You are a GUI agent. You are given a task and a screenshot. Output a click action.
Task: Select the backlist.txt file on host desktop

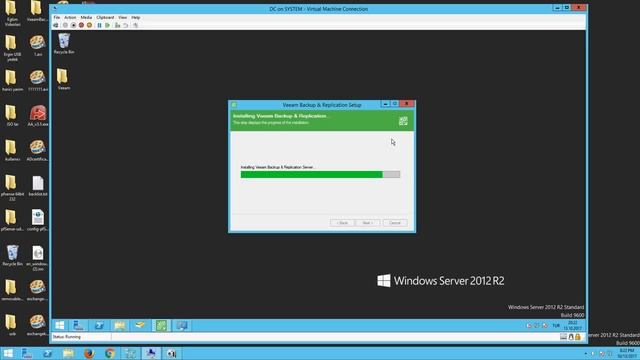click(x=38, y=186)
